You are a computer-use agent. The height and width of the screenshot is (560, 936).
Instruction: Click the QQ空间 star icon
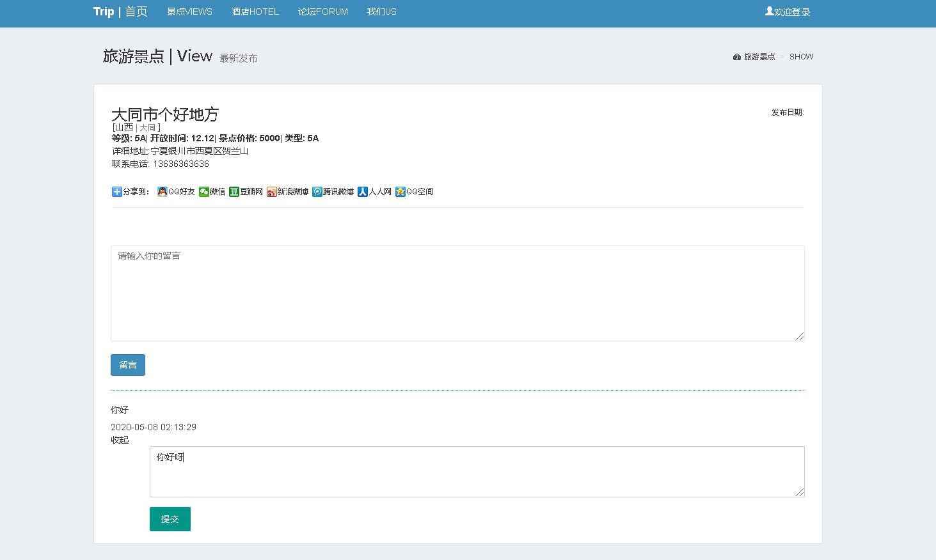pyautogui.click(x=401, y=192)
